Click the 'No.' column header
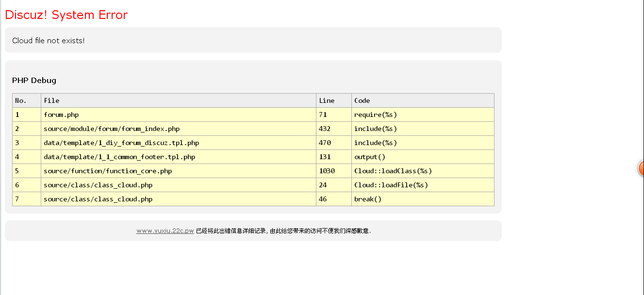 (x=27, y=100)
